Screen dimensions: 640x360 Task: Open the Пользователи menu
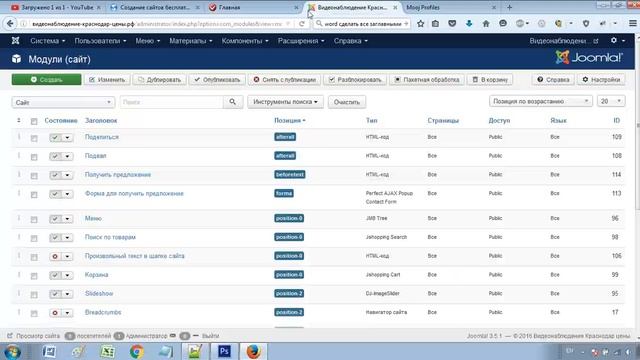(x=100, y=41)
